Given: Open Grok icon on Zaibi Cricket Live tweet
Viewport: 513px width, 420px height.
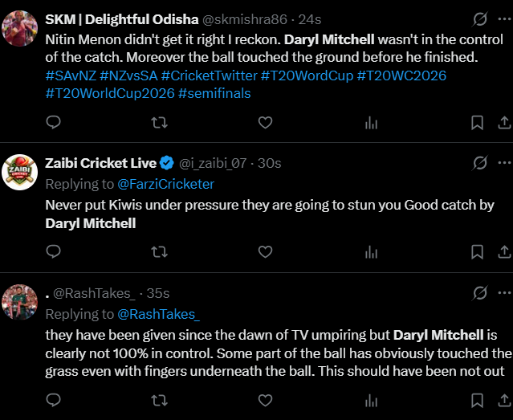Looking at the screenshot, I should click(x=480, y=163).
